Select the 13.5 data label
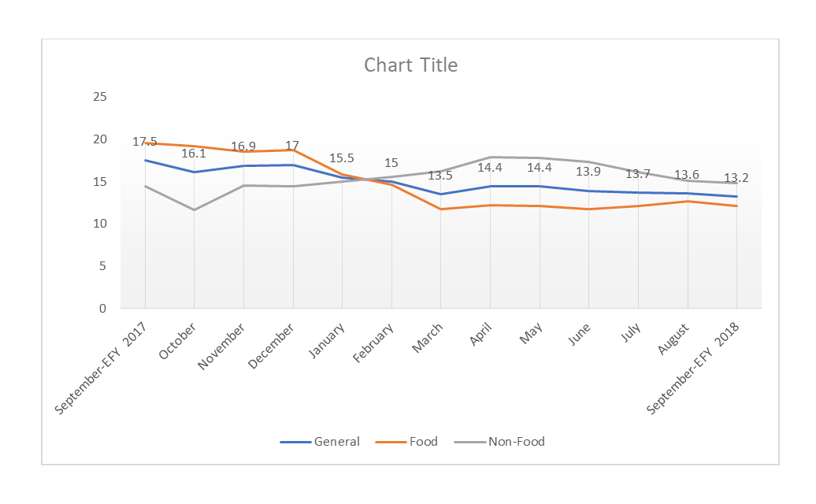 (x=440, y=176)
